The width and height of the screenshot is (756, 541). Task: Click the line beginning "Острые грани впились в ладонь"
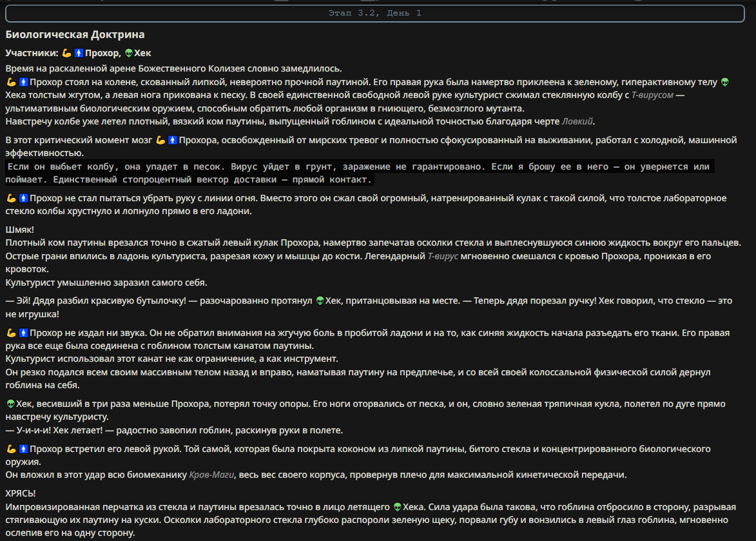(x=358, y=262)
